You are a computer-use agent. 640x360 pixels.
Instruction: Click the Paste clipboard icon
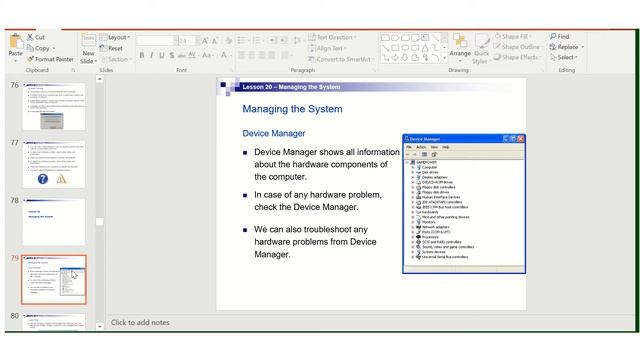pyautogui.click(x=16, y=41)
